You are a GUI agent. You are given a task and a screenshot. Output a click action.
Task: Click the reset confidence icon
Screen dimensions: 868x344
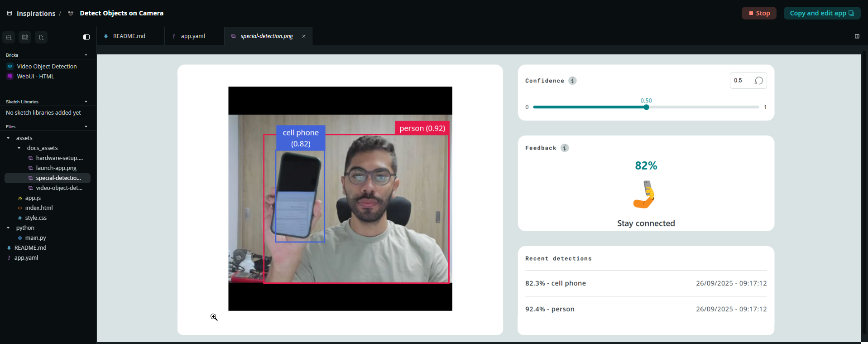[759, 81]
